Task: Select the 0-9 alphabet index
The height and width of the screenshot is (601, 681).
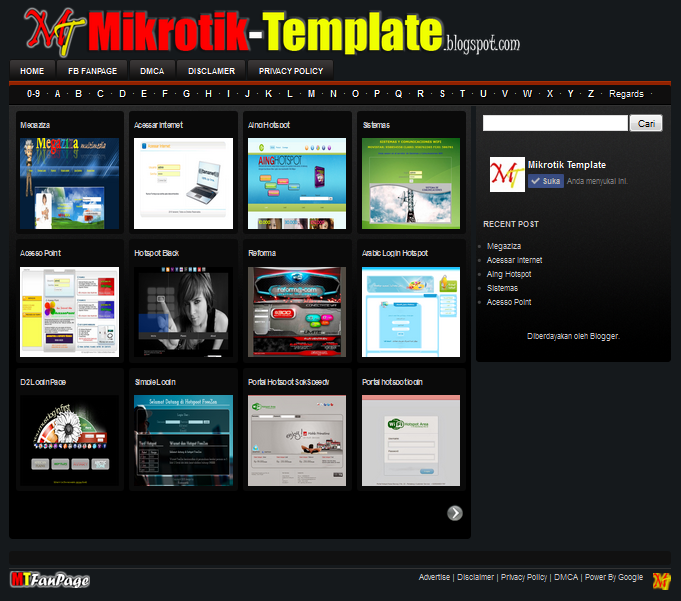Action: pos(33,94)
